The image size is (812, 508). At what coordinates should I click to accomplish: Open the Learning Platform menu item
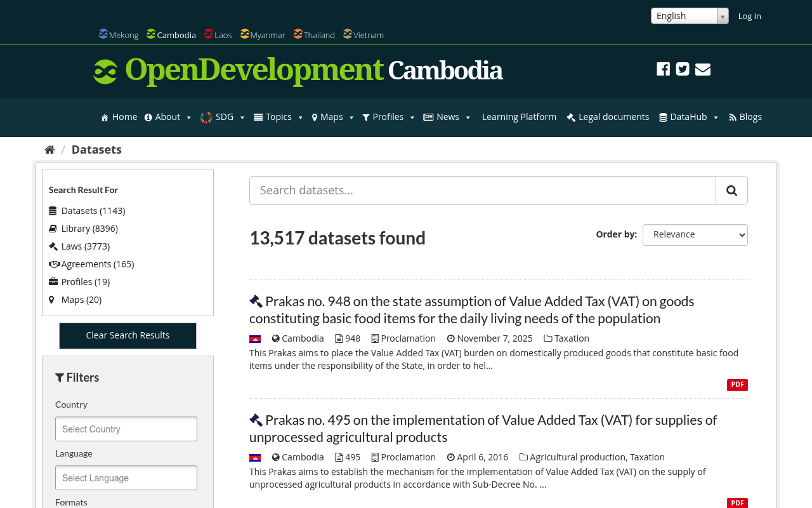coord(519,117)
